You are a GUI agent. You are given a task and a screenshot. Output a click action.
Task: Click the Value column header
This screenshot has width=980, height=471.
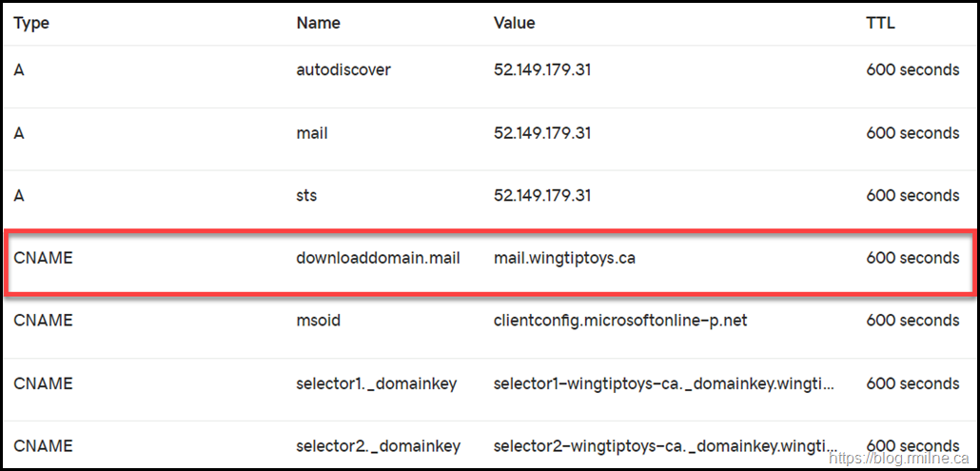pos(514,23)
